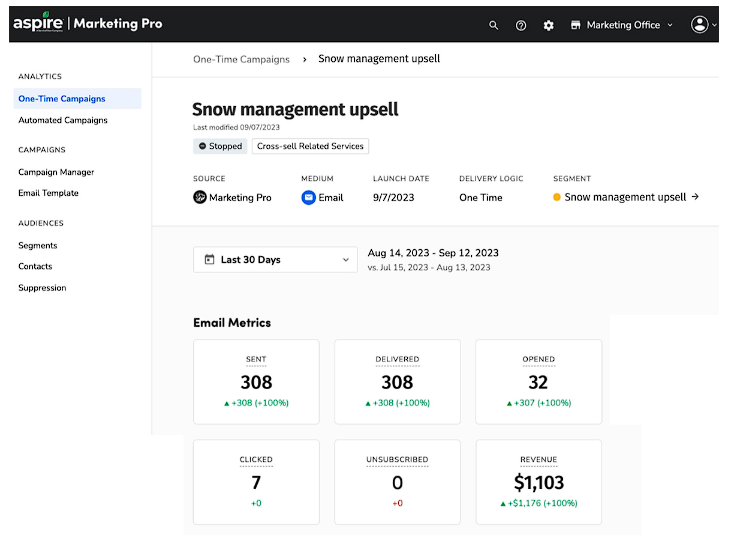
Task: Expand the Marketing Office dropdown chevron
Action: (670, 25)
